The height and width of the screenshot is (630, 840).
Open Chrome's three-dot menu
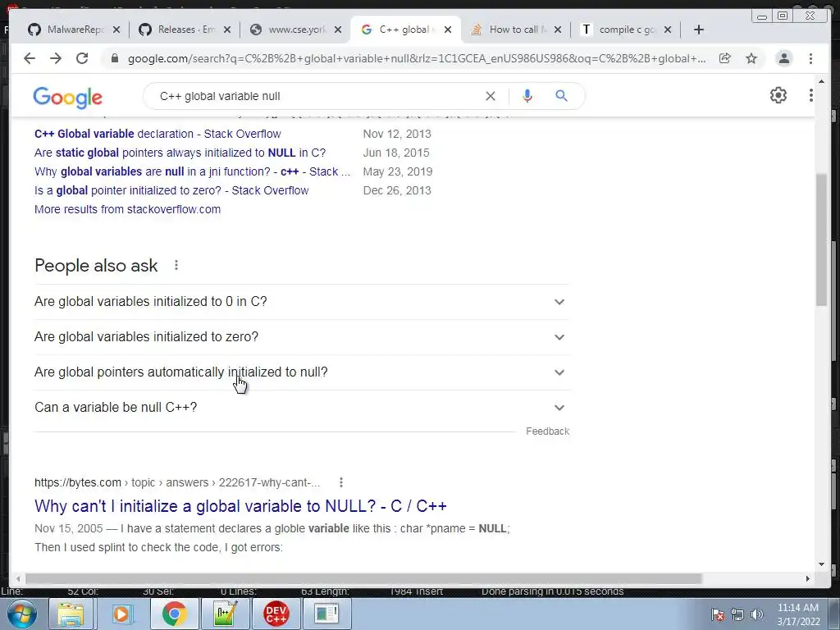(x=810, y=58)
